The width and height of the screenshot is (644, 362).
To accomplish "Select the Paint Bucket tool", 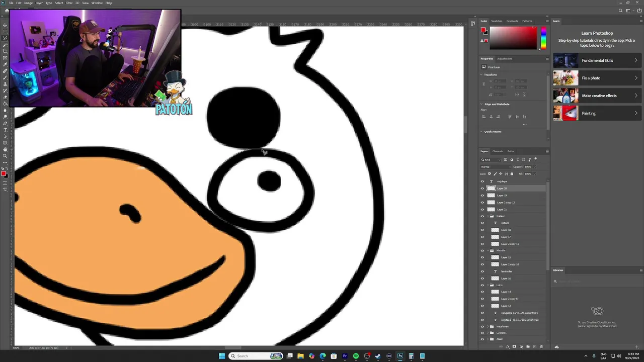I will pyautogui.click(x=5, y=103).
